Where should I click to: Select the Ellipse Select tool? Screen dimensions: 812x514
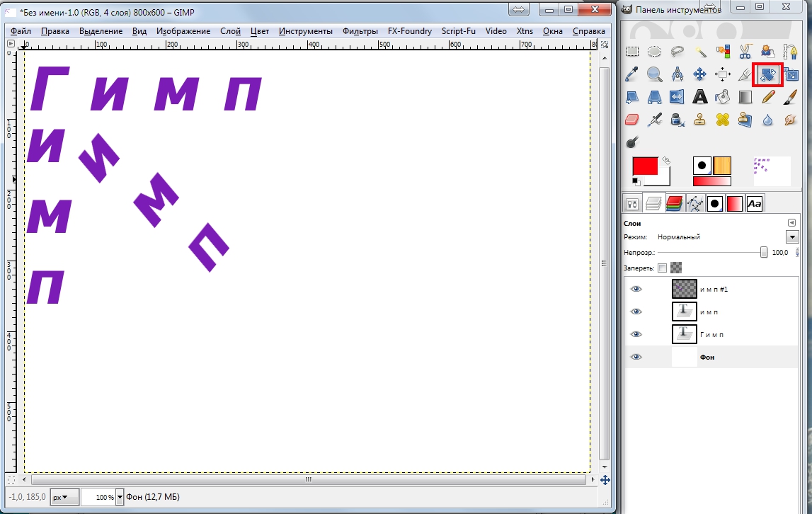[x=655, y=51]
